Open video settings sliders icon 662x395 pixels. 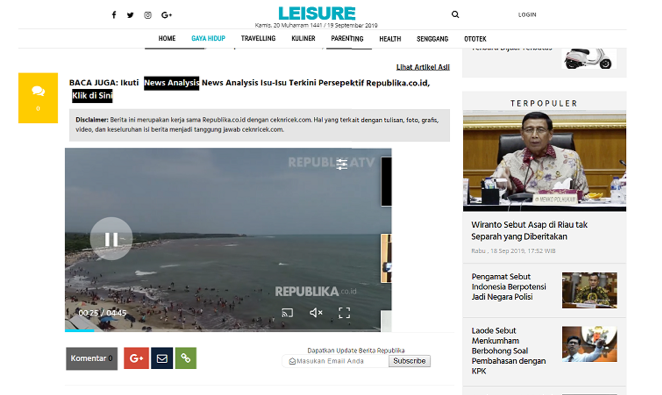click(x=342, y=164)
